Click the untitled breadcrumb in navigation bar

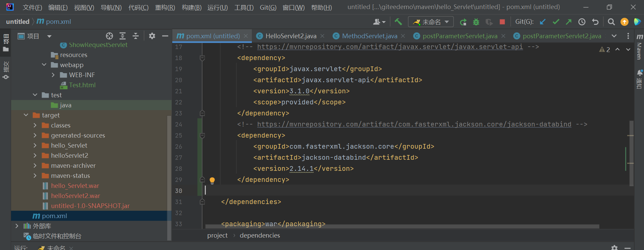[18, 22]
